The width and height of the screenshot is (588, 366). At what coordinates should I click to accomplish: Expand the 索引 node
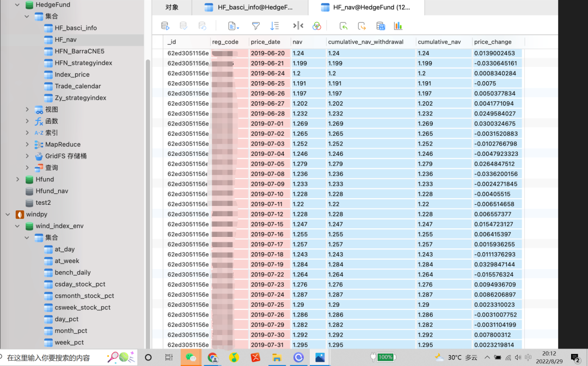(x=27, y=133)
